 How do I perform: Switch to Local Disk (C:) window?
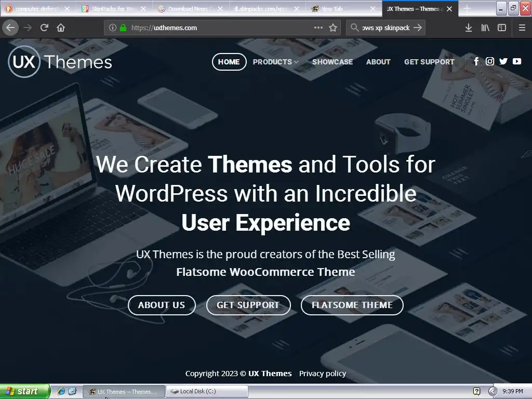click(x=207, y=392)
